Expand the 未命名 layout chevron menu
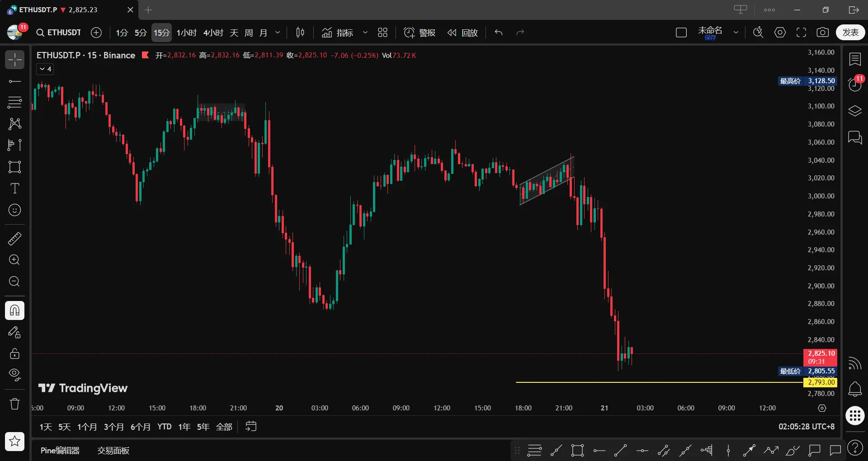The width and height of the screenshot is (868, 461). point(736,33)
